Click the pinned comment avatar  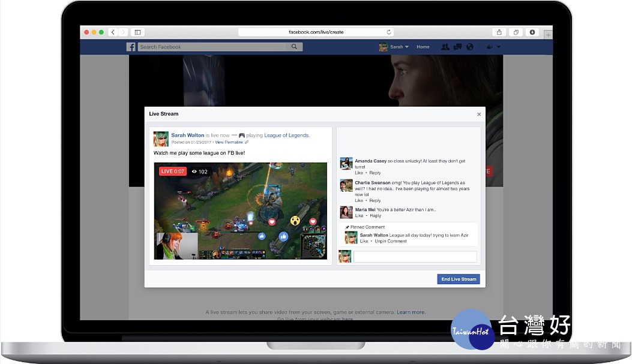[x=351, y=237]
